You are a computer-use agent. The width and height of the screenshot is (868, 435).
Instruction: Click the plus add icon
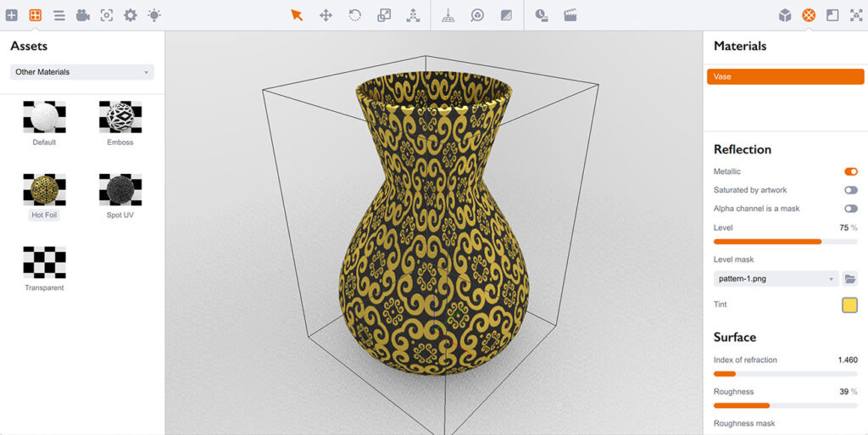click(11, 15)
